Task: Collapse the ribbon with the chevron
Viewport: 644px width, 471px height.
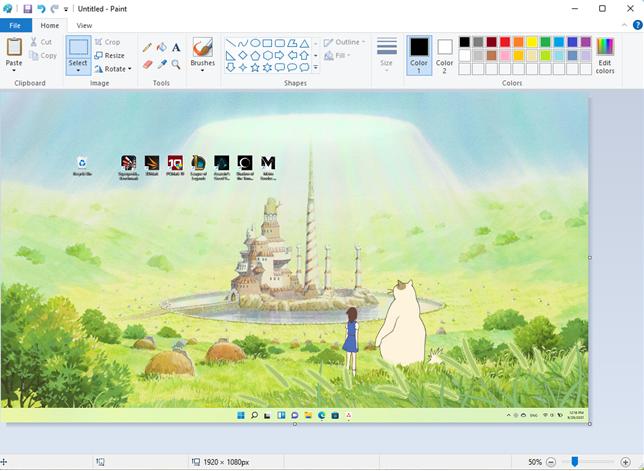Action: 624,25
